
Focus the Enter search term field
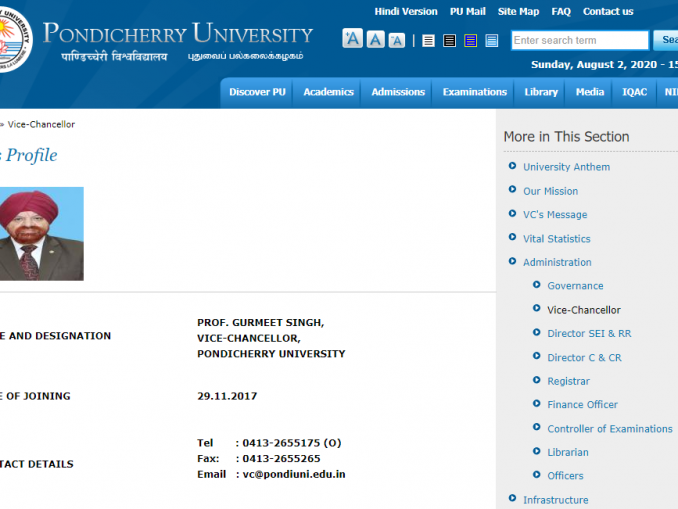tap(580, 40)
